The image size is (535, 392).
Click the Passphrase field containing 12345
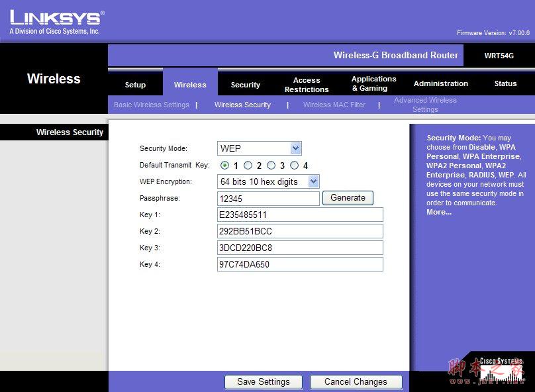click(268, 199)
